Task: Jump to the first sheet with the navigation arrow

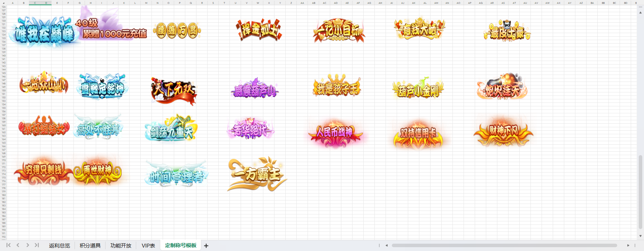Action: coord(8,245)
